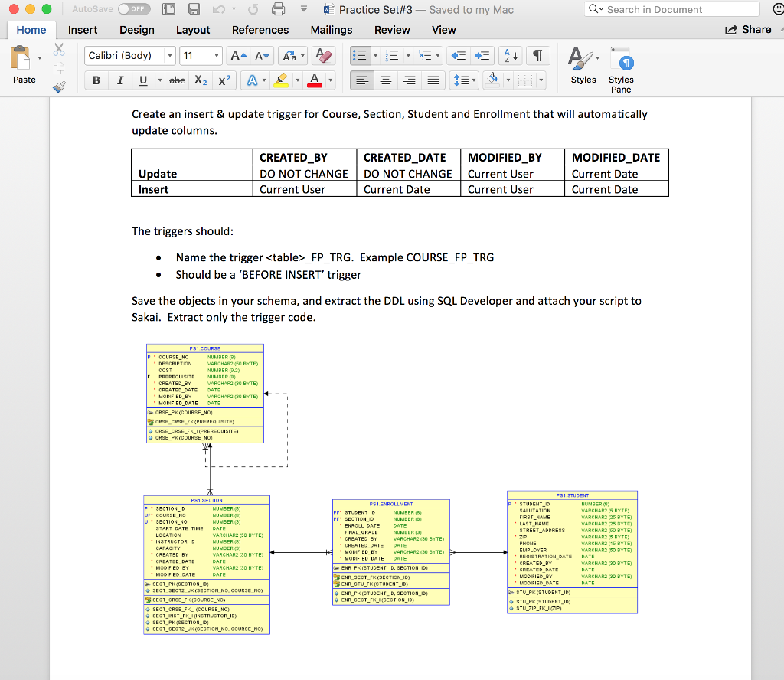Switch to the References tab

(260, 30)
